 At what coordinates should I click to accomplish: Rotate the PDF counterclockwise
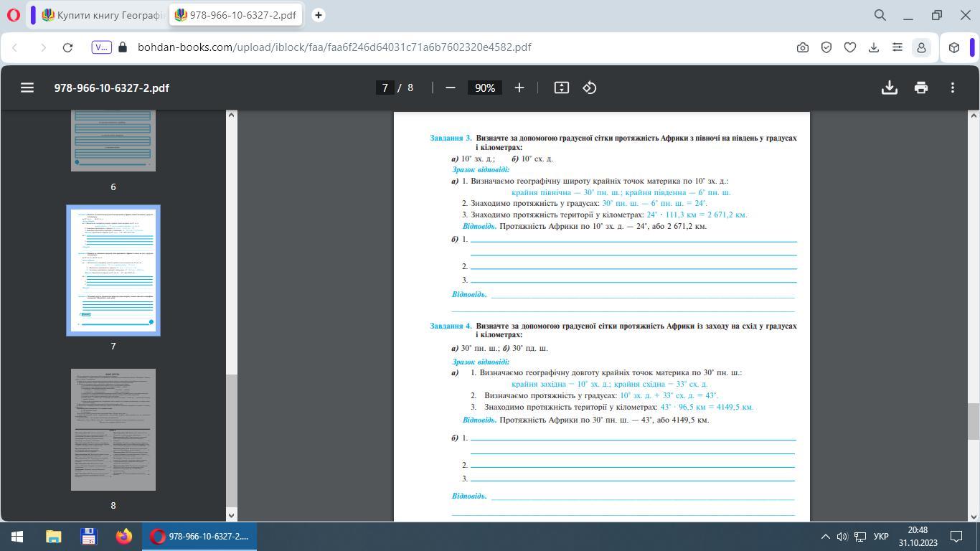pyautogui.click(x=590, y=88)
